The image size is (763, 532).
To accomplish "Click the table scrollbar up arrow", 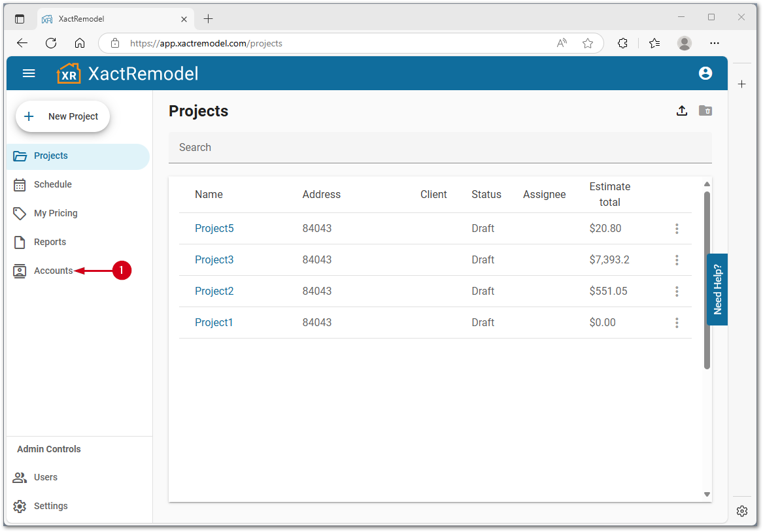I will pos(707,184).
